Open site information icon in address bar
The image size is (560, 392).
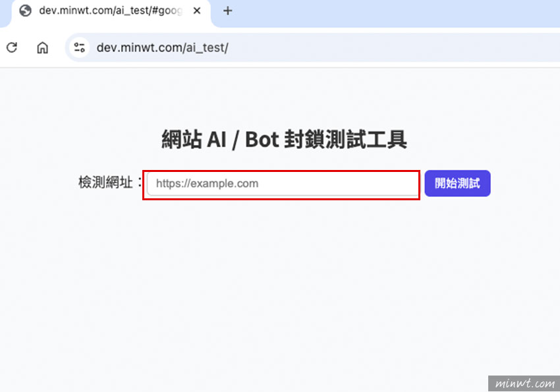tap(80, 47)
